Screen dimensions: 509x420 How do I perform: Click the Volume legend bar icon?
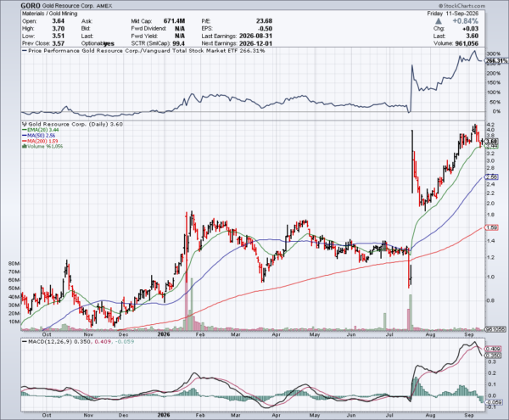click(24, 147)
